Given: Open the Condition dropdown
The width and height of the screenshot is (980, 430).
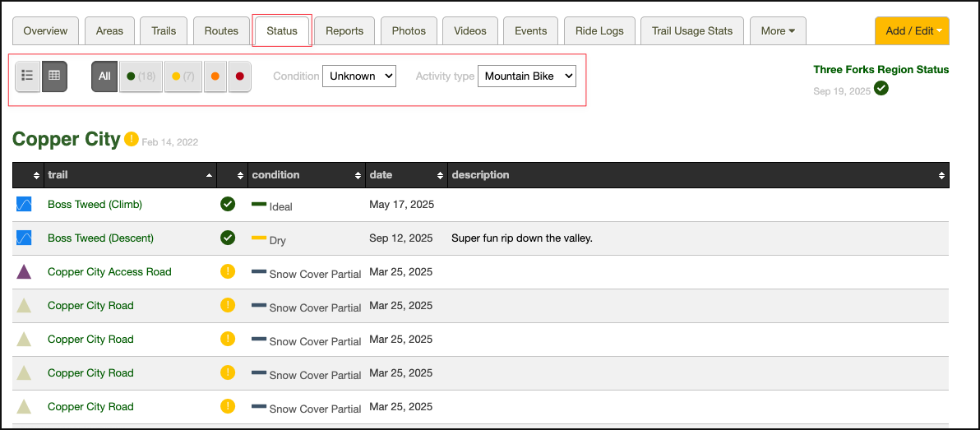Looking at the screenshot, I should [358, 76].
